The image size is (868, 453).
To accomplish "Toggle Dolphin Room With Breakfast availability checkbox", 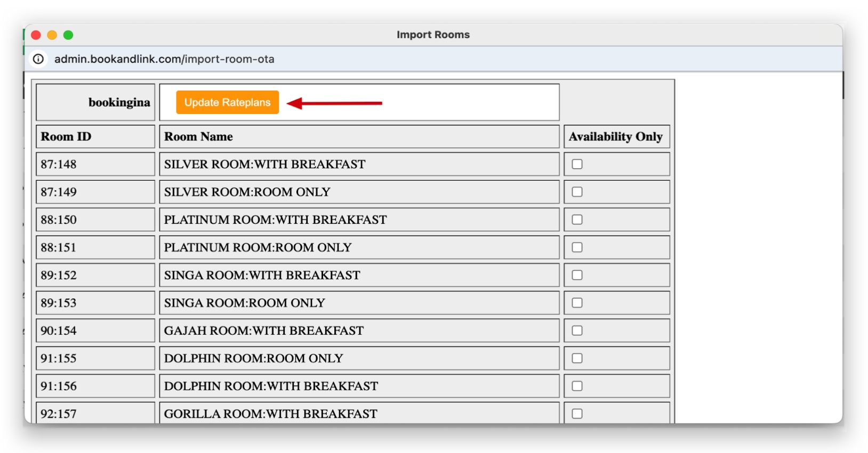I will [577, 386].
